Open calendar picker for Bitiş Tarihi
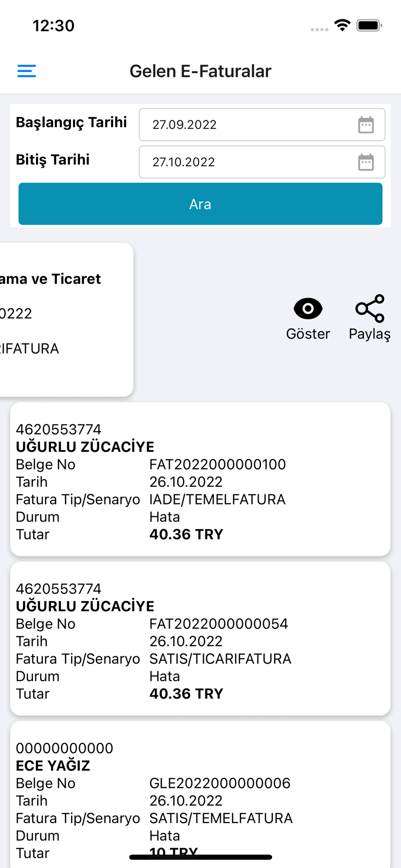The height and width of the screenshot is (868, 401). [365, 162]
